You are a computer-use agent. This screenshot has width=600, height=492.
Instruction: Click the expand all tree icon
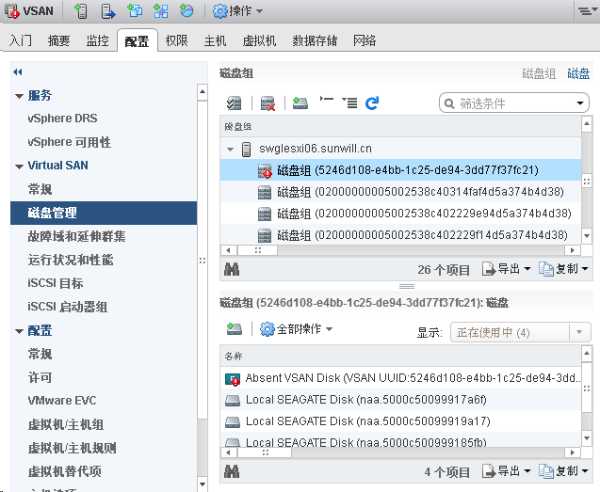click(350, 103)
